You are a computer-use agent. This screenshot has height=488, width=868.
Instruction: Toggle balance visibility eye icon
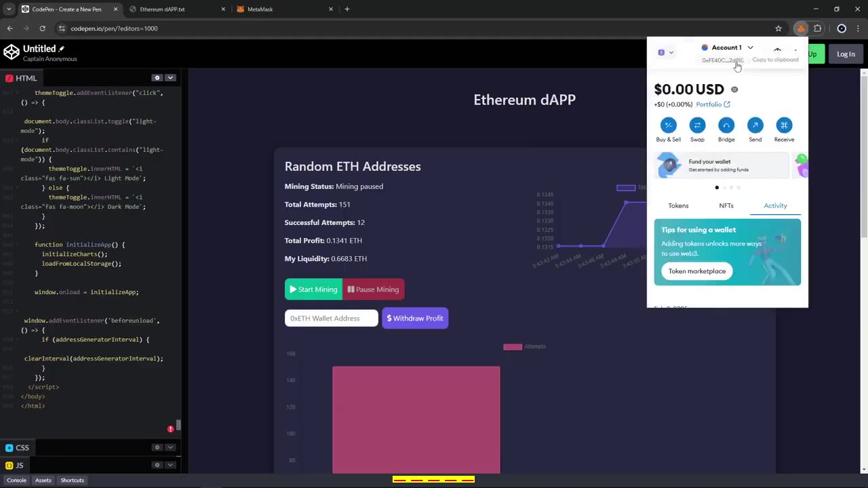tap(734, 89)
